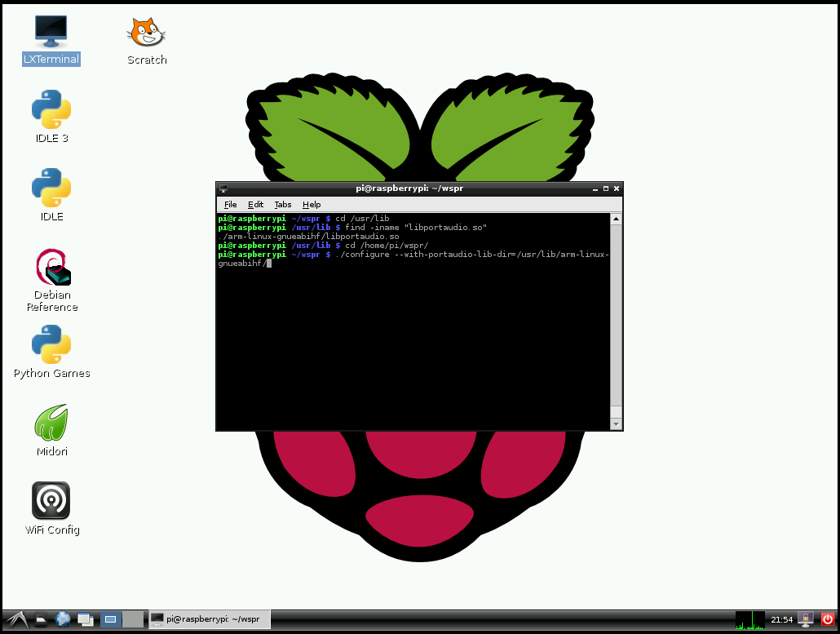The image size is (840, 634).
Task: Open the Debian Reference icon
Action: [52, 280]
